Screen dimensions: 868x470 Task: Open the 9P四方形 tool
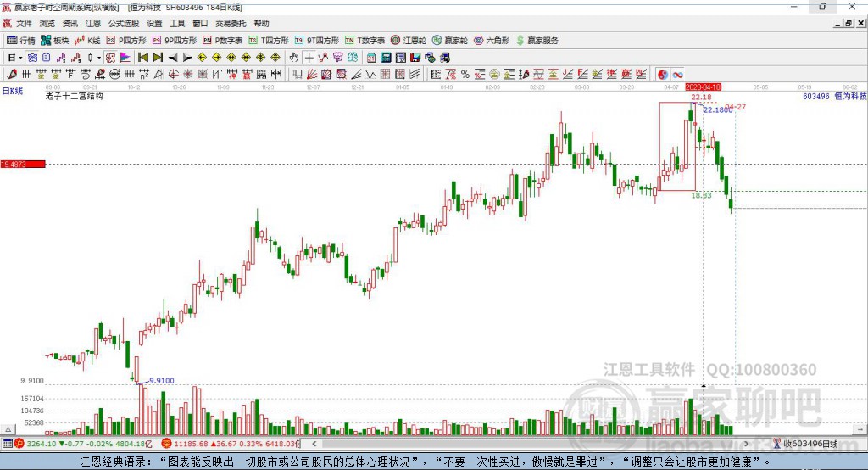tap(175, 41)
